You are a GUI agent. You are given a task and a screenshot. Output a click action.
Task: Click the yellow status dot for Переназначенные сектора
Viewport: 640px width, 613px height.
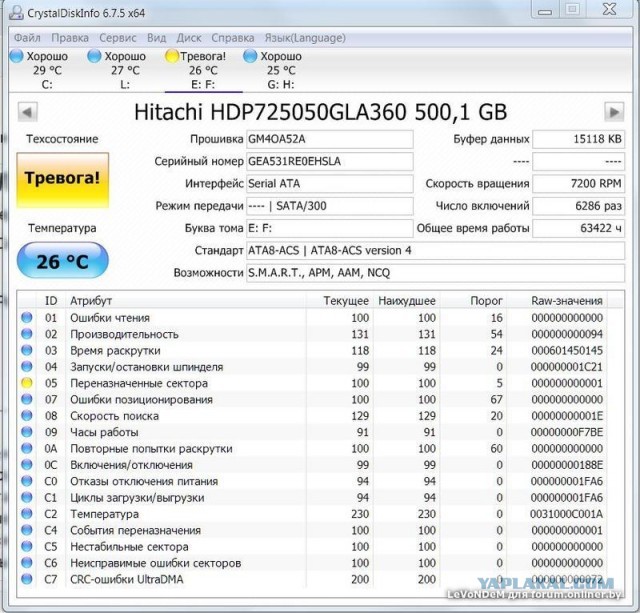(x=27, y=383)
